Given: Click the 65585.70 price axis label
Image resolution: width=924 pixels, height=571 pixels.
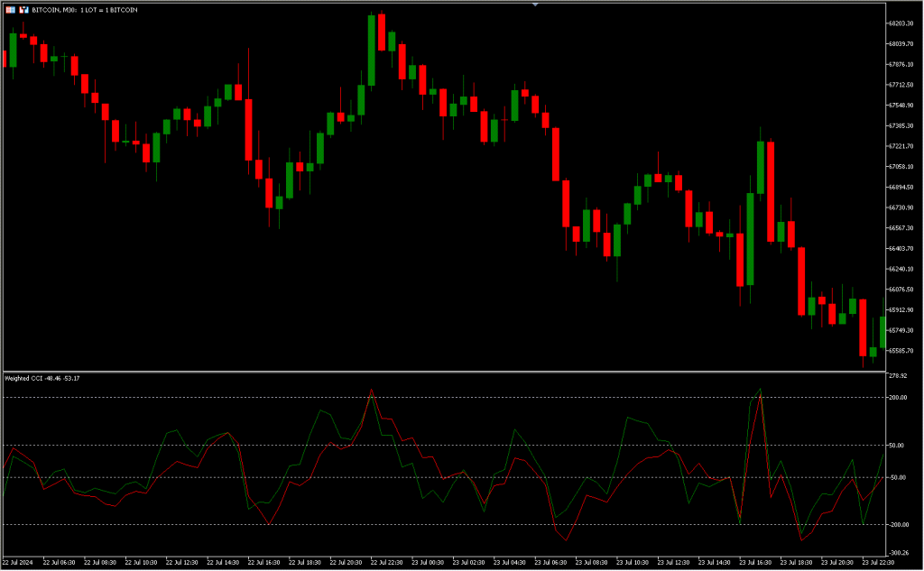Looking at the screenshot, I should click(901, 351).
